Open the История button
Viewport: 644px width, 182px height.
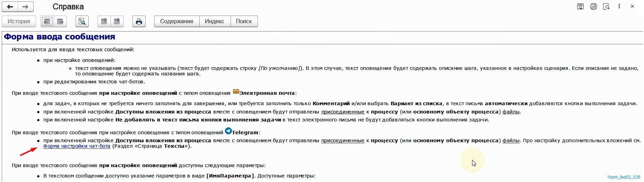pos(19,21)
